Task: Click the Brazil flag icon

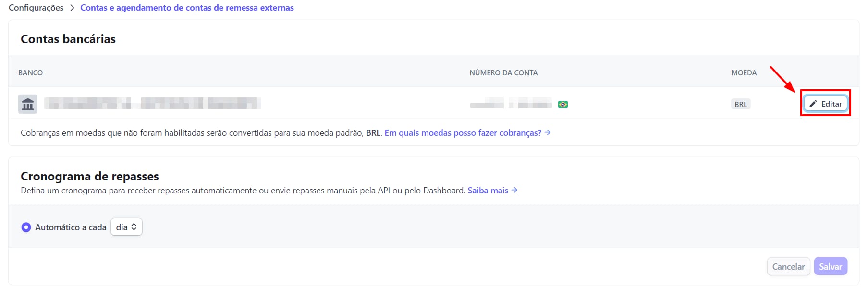Action: coord(563,105)
